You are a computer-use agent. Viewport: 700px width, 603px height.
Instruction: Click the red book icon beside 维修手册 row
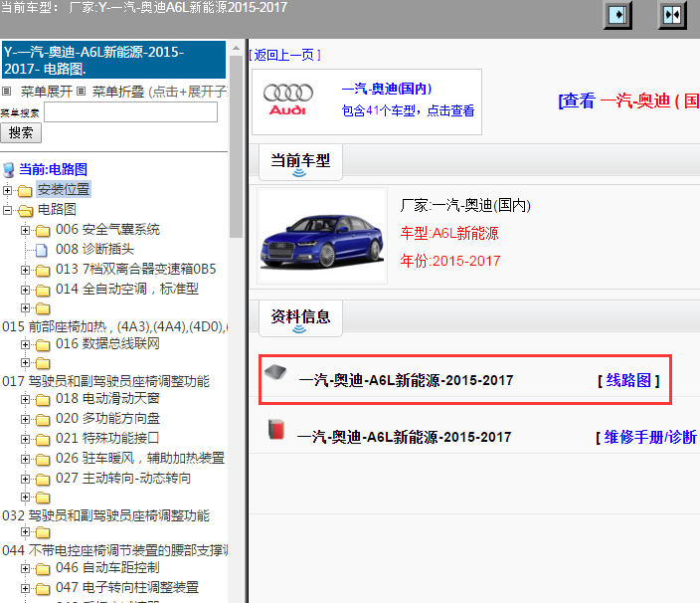pyautogui.click(x=276, y=429)
